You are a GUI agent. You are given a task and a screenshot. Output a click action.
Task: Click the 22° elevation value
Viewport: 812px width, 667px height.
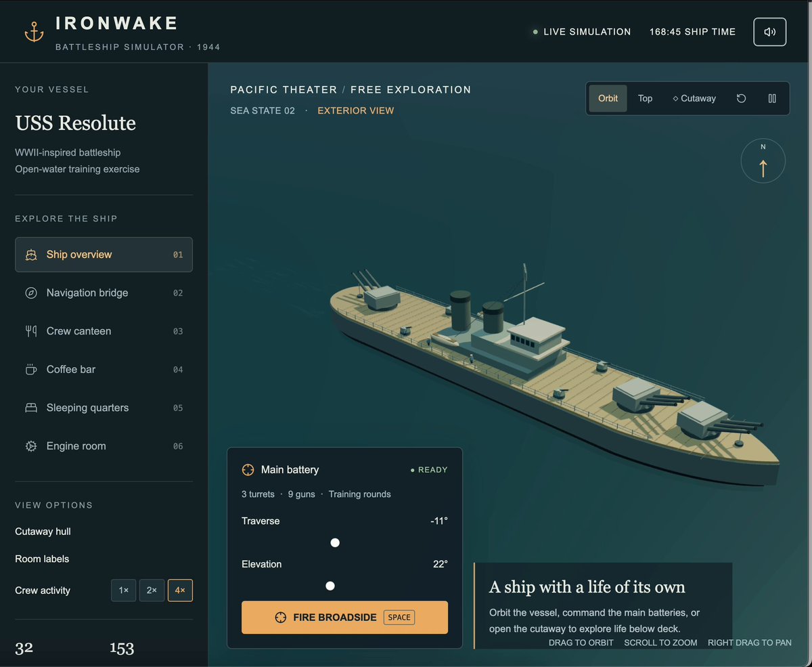tap(440, 564)
